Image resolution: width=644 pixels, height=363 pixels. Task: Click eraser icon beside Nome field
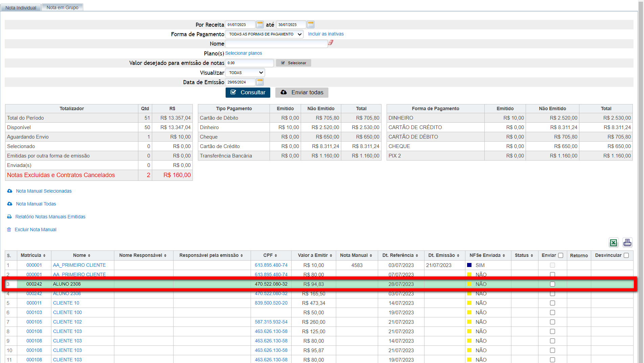[x=331, y=43]
